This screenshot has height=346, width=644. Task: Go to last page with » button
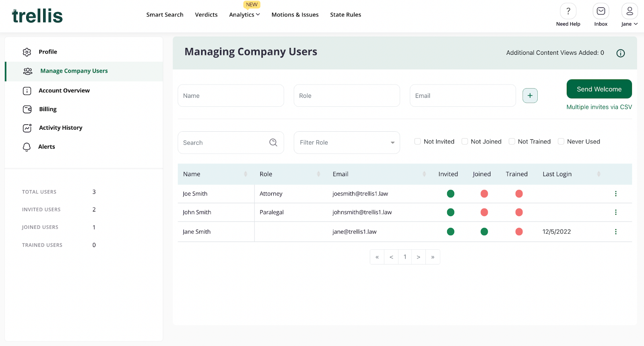coord(433,257)
